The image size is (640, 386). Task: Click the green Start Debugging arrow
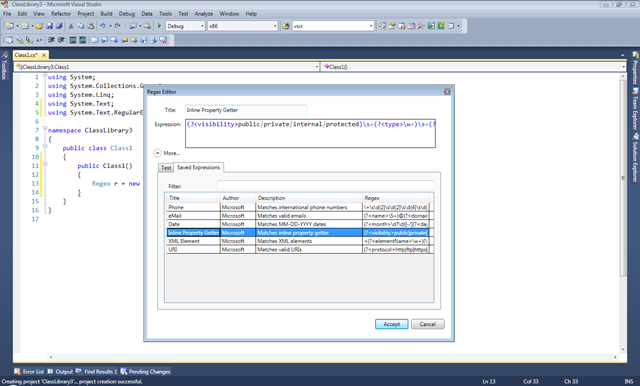click(x=160, y=26)
